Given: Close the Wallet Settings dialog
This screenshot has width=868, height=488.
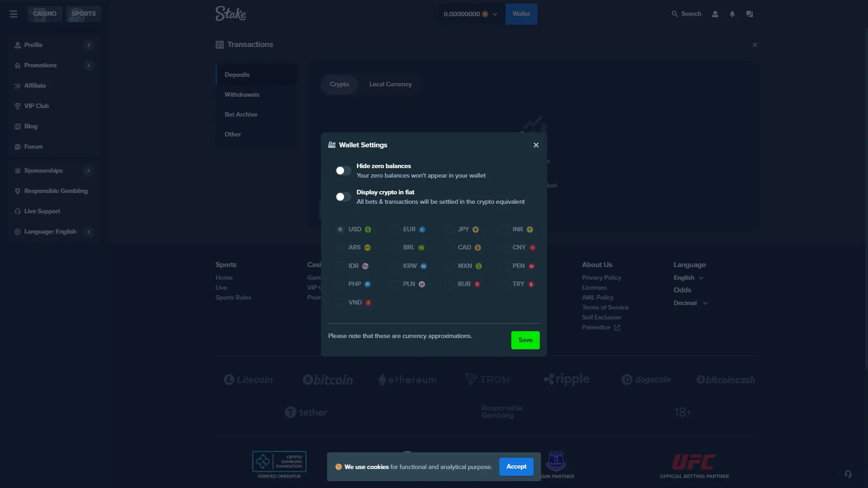Looking at the screenshot, I should 536,145.
